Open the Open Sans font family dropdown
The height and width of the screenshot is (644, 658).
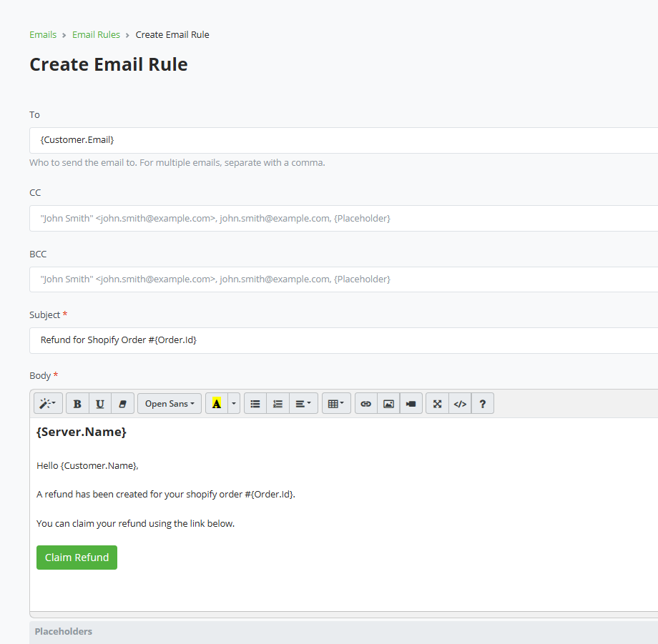[x=169, y=403]
